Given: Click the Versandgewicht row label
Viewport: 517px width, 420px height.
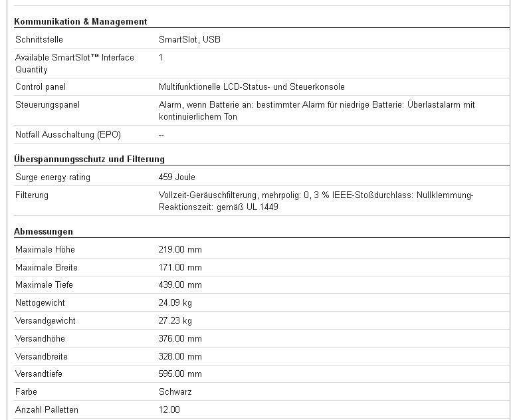Looking at the screenshot, I should [46, 321].
